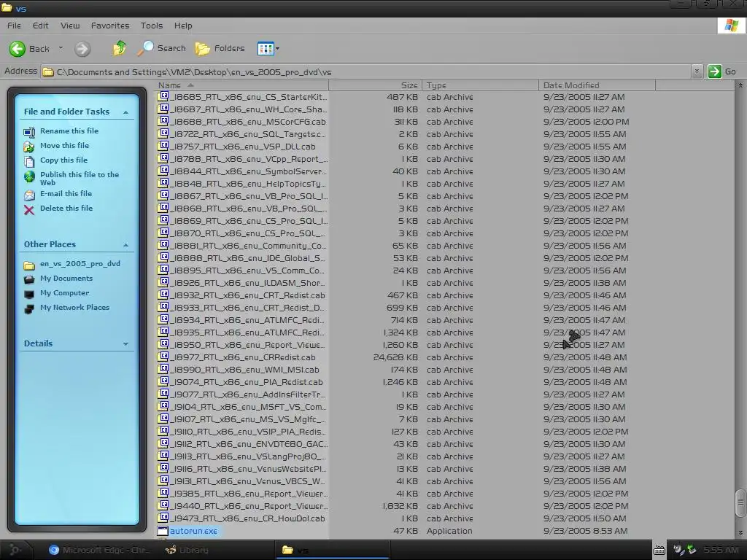Select _18932_RTL_x86_enu_CRT_Redist.cab file name
747x560 pixels.
(x=247, y=295)
